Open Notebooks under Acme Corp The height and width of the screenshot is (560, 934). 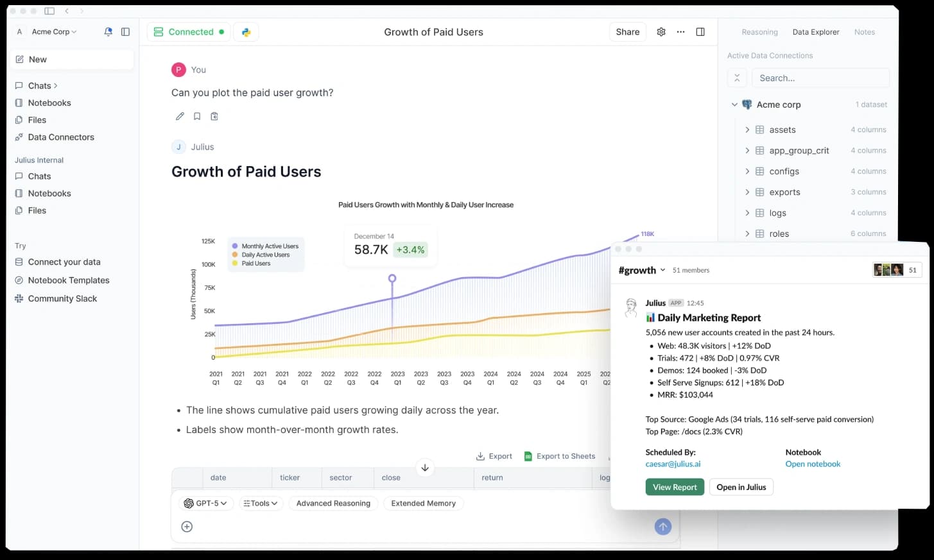[x=43, y=103]
